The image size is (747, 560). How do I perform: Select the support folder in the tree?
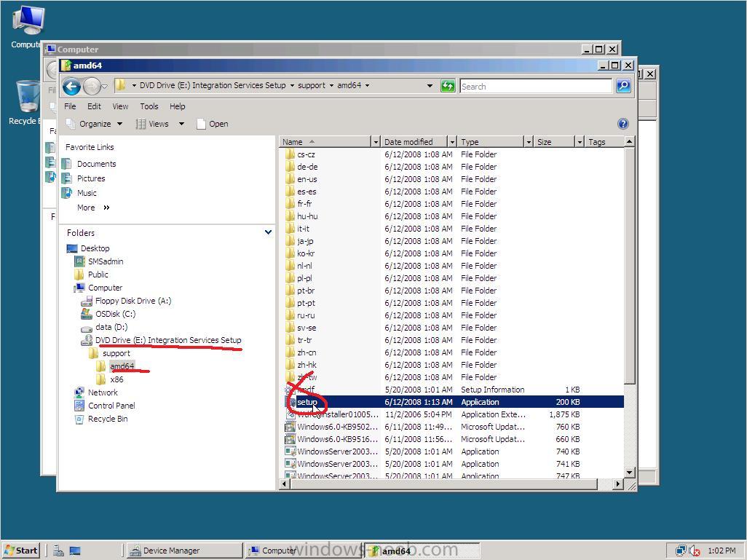[116, 353]
